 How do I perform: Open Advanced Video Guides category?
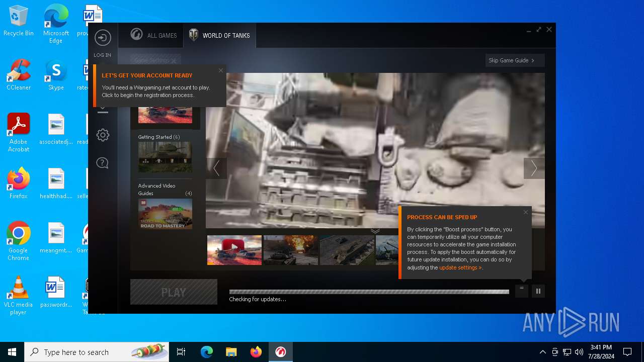[165, 206]
